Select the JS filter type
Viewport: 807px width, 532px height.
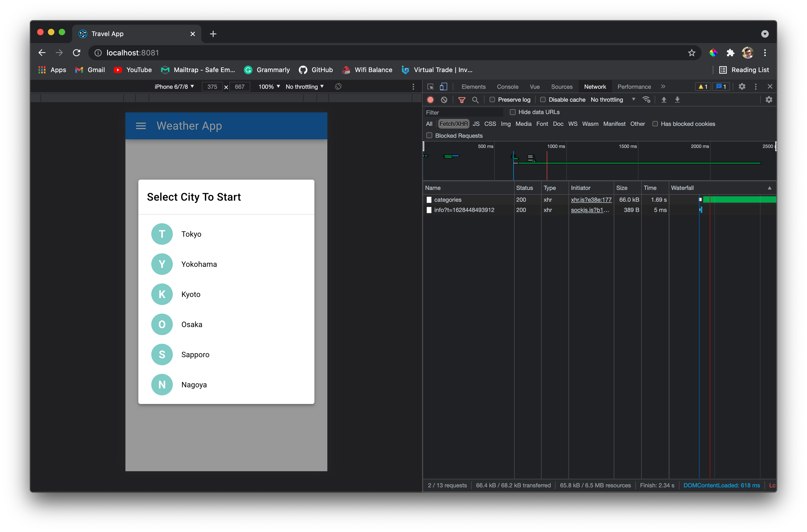[x=476, y=124]
